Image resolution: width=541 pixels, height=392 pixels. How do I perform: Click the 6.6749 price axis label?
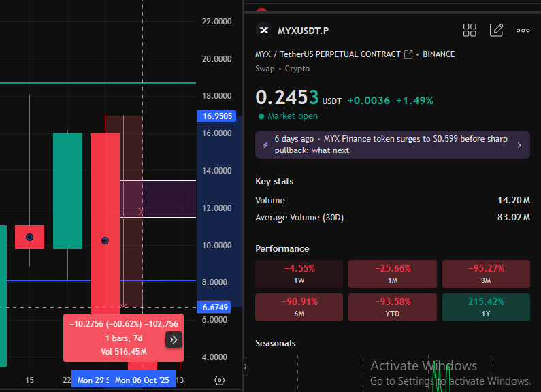(x=214, y=307)
